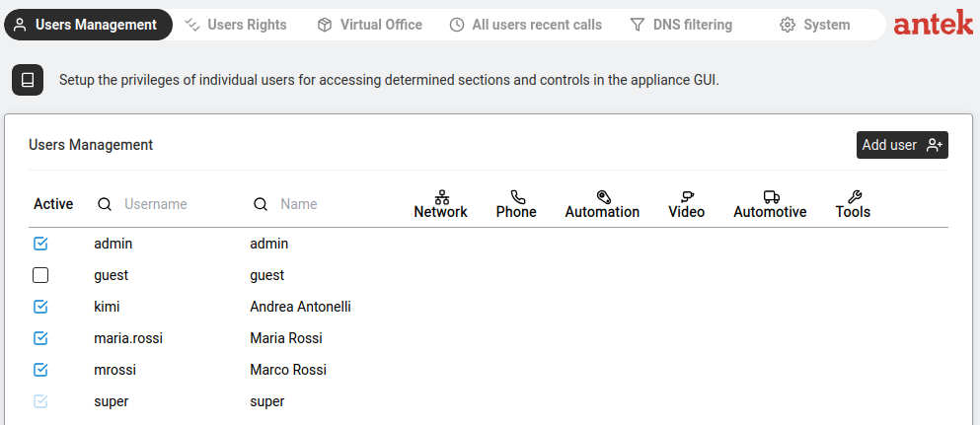Click the Phone column icon
This screenshot has height=425, width=980.
[x=517, y=197]
